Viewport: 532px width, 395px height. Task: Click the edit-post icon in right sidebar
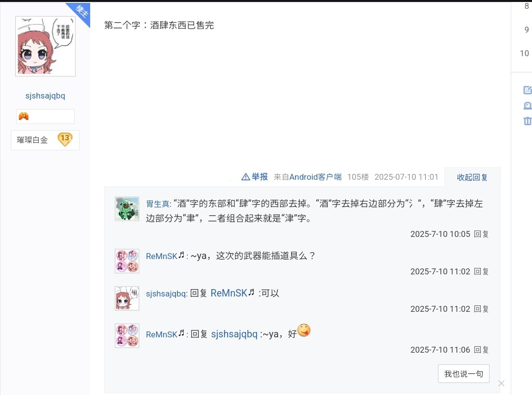(x=527, y=90)
